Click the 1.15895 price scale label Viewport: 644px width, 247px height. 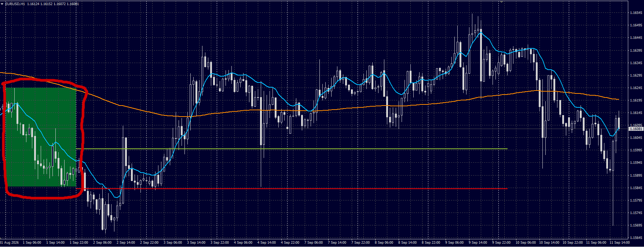tap(636, 176)
